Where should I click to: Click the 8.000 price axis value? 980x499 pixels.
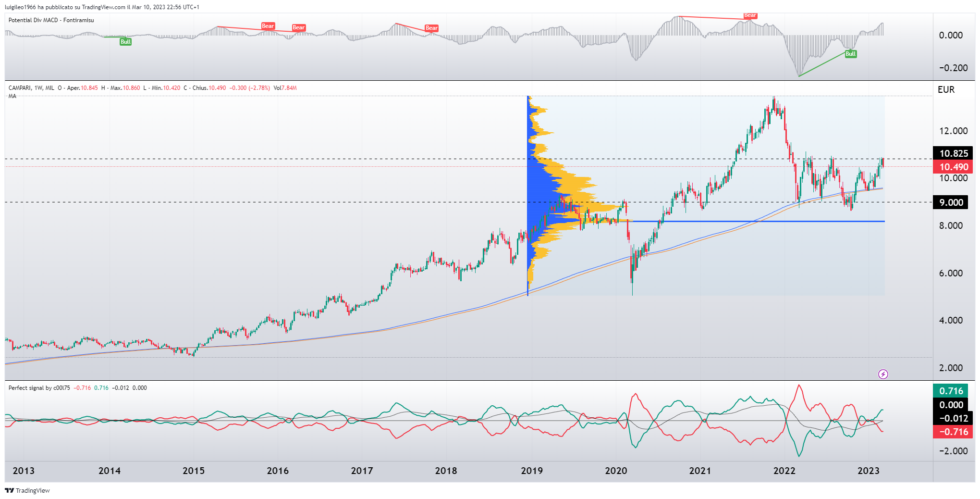coord(951,225)
